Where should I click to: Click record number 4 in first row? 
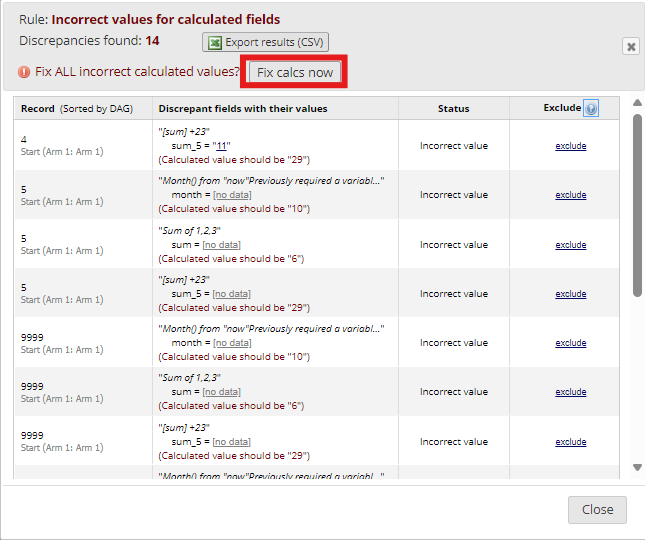23,139
